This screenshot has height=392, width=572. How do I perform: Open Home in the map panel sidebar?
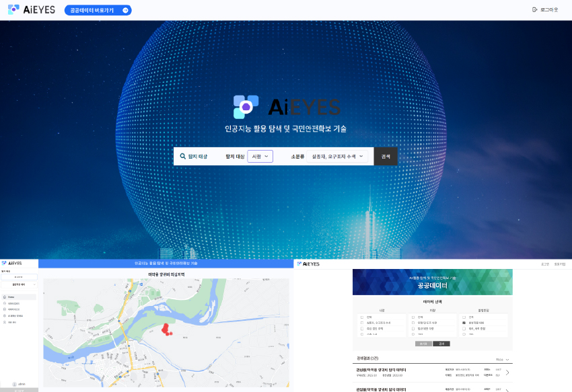pos(19,297)
